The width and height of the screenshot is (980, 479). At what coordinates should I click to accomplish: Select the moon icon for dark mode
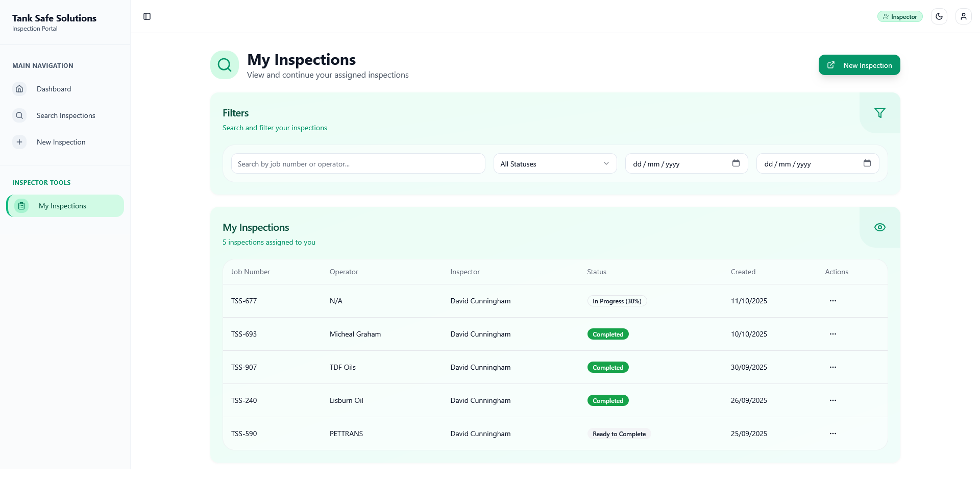point(939,16)
